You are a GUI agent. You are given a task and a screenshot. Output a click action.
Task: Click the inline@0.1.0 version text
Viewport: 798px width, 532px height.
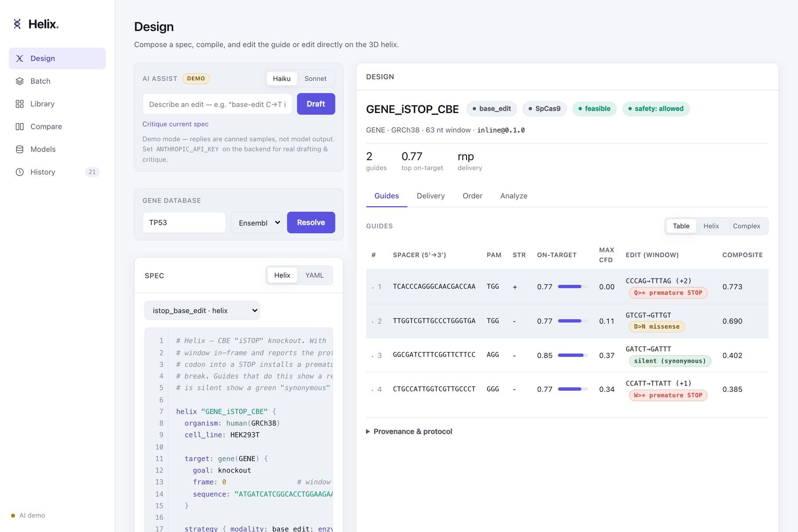(501, 130)
